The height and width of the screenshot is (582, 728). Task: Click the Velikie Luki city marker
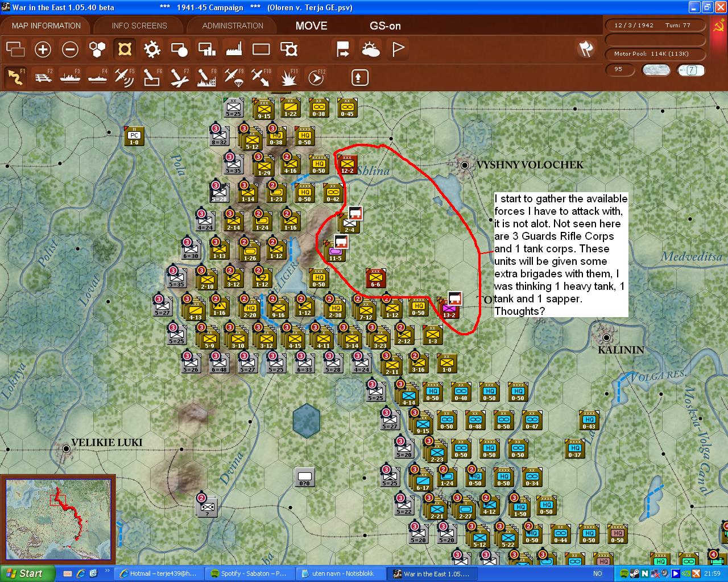66,448
